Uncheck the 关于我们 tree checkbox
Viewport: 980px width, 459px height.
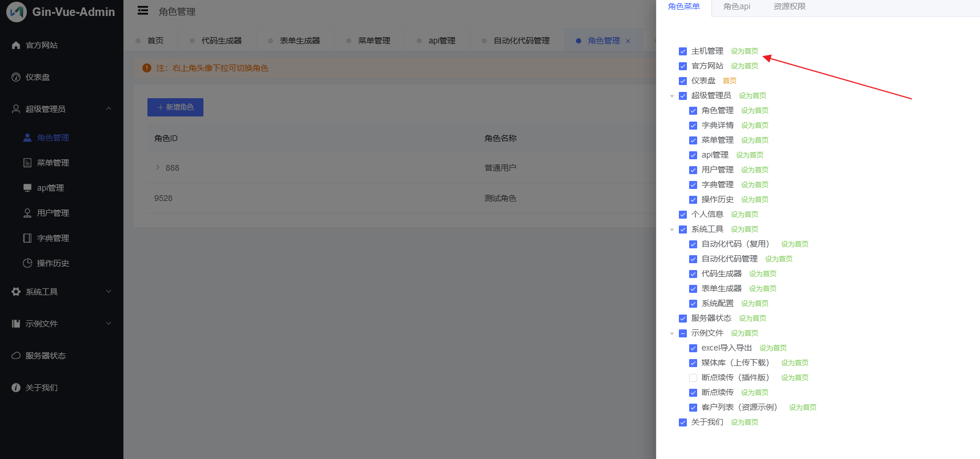coord(683,422)
